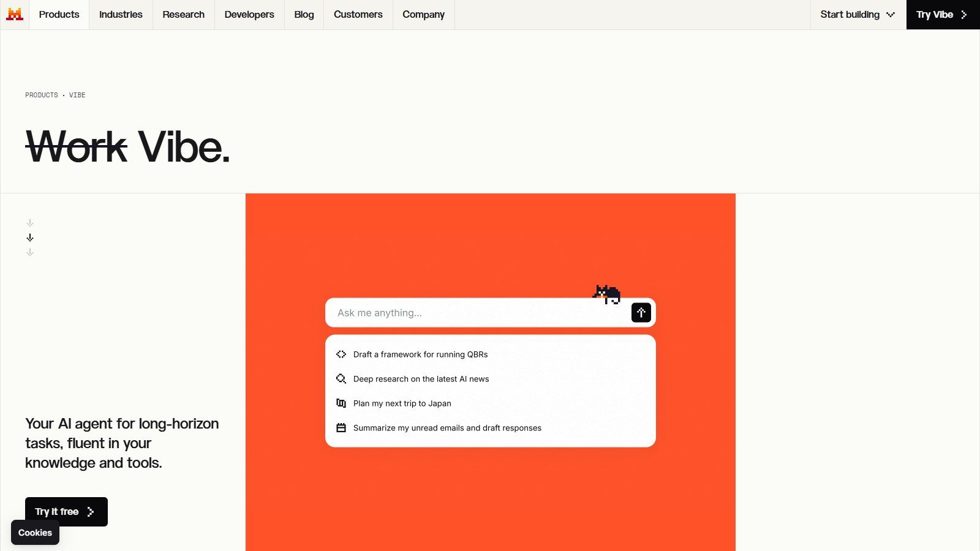Click the Mistral logo icon
980x551 pixels.
click(15, 14)
